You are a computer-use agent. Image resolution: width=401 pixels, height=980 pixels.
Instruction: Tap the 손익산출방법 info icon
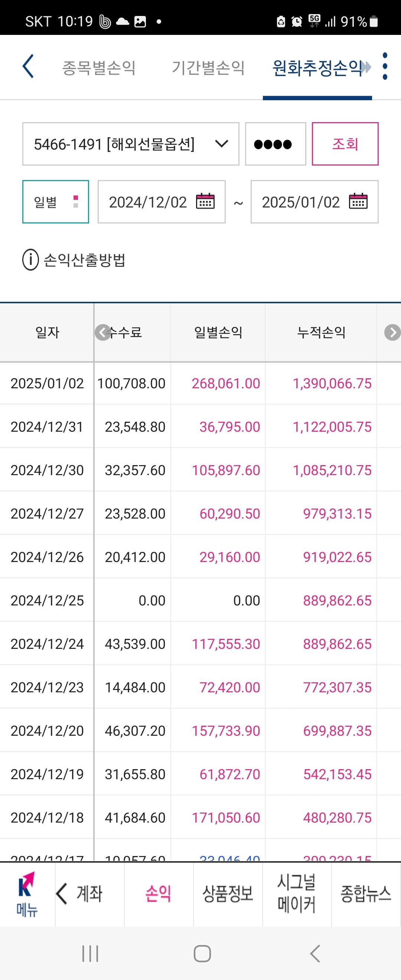point(30,260)
